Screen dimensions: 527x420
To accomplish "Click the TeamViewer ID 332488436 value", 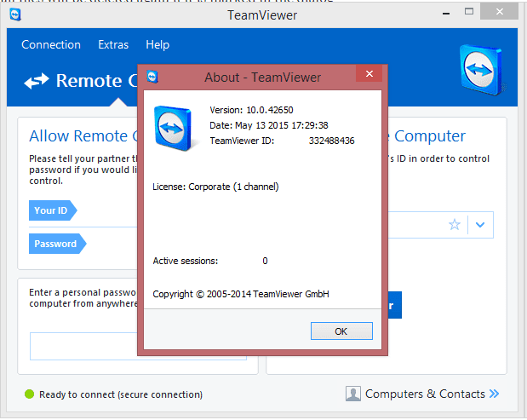I will pos(331,141).
